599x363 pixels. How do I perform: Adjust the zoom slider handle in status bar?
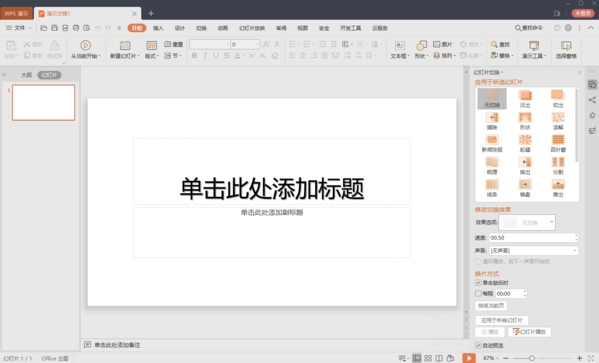pos(531,358)
